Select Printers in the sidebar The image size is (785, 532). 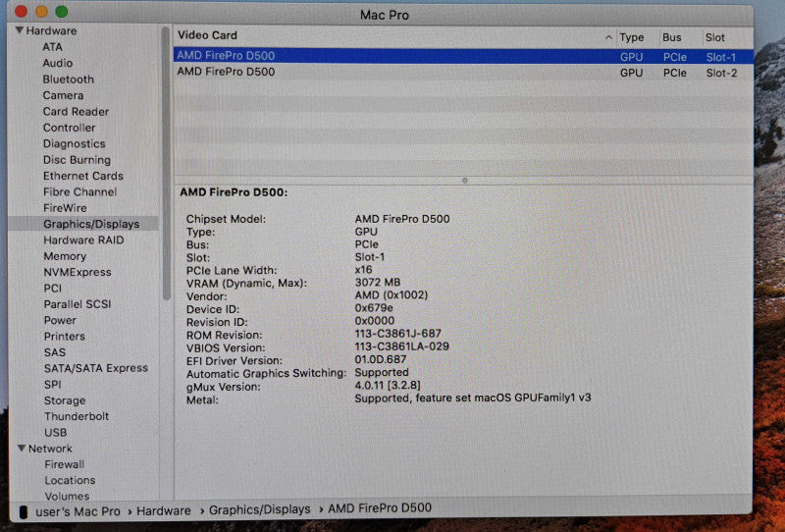tap(64, 336)
